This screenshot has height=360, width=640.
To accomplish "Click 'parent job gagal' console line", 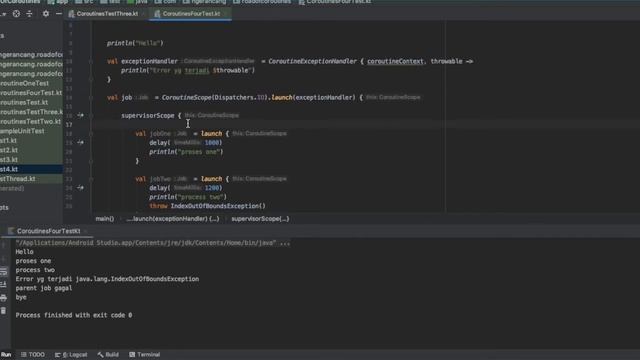I will (44, 288).
